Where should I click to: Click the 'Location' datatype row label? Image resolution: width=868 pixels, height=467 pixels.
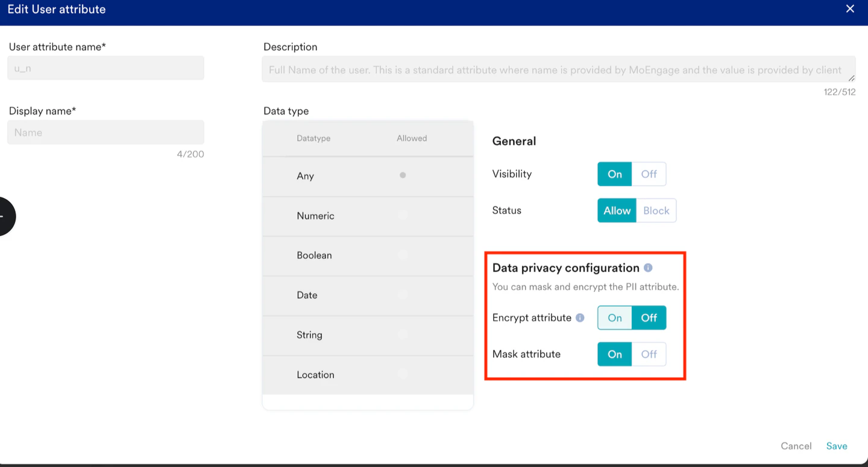pyautogui.click(x=315, y=375)
